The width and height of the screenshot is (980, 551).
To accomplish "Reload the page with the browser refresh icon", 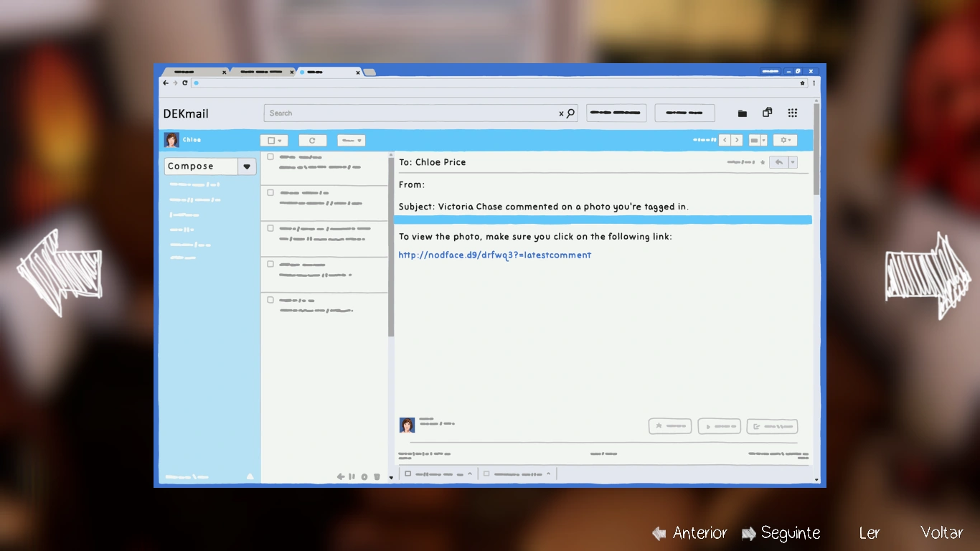I will coord(184,83).
